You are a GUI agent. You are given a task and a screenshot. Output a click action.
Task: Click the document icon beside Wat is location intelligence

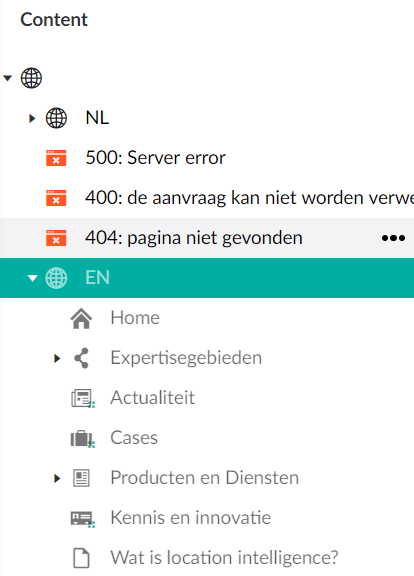tap(81, 558)
